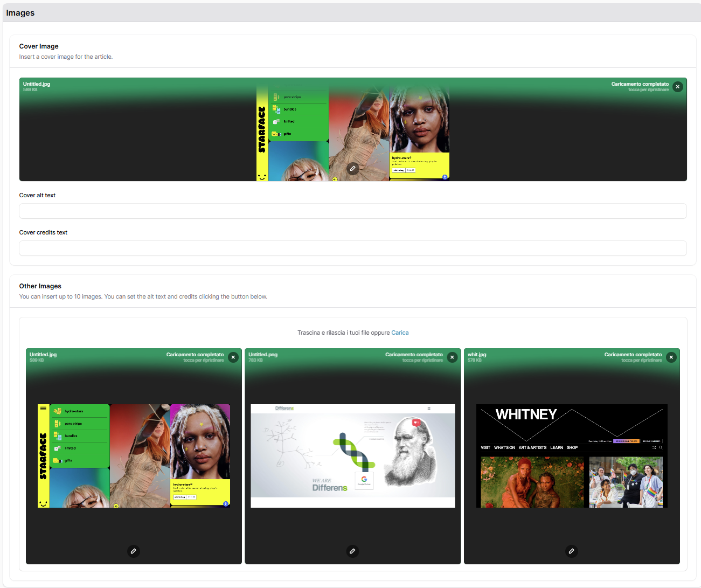This screenshot has width=701, height=588.
Task: Click 'Caricamento completato' on cover image
Action: pos(640,84)
